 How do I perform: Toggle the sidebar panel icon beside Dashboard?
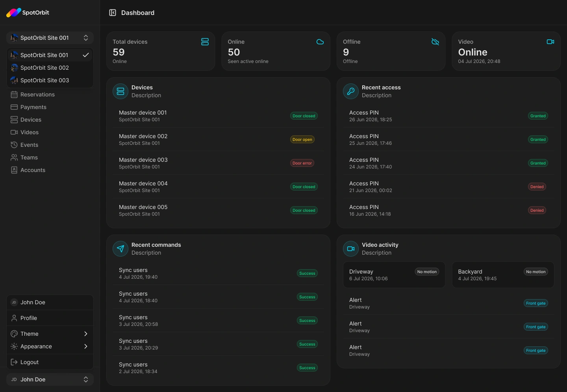pos(113,13)
